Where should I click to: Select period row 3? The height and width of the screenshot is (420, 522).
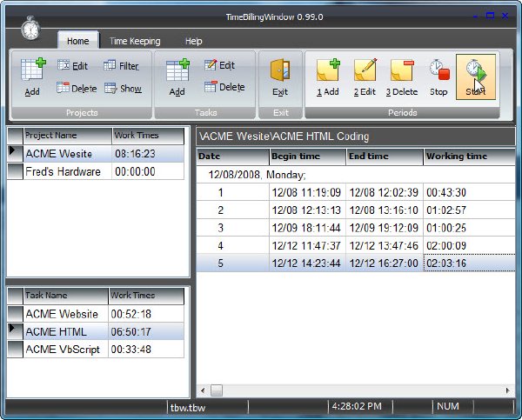pyautogui.click(x=356, y=228)
